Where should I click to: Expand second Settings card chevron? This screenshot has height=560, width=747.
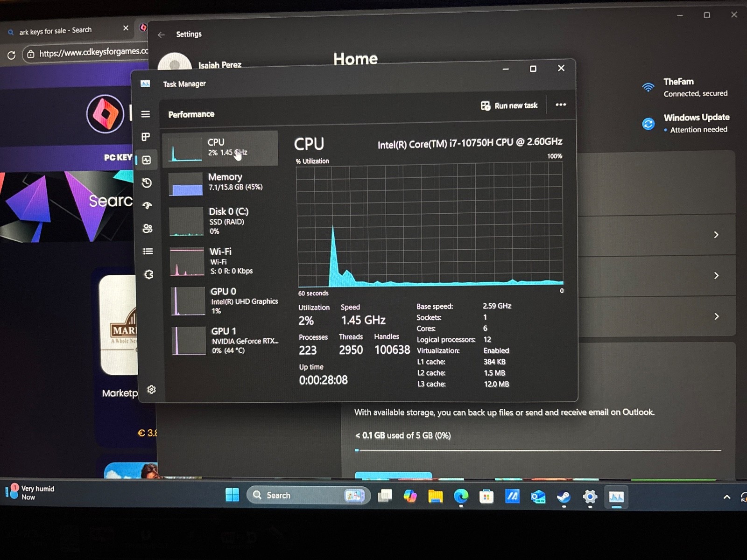(716, 276)
